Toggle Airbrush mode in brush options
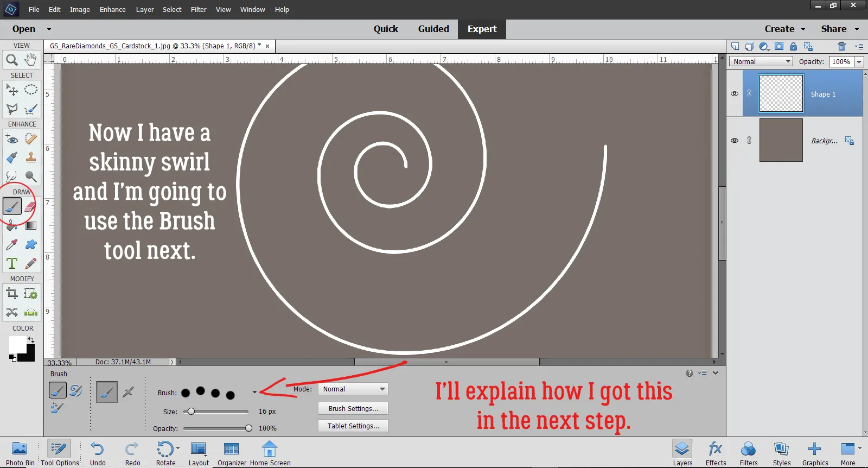 [x=129, y=391]
